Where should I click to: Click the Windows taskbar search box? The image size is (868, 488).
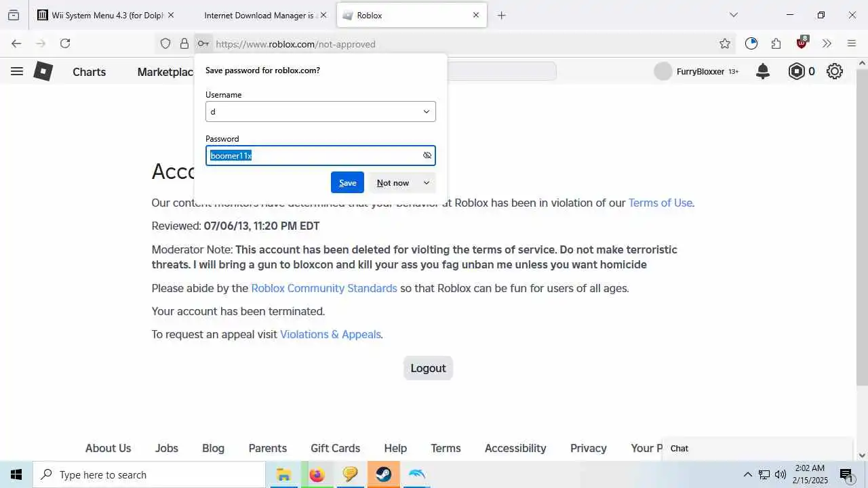[149, 474]
